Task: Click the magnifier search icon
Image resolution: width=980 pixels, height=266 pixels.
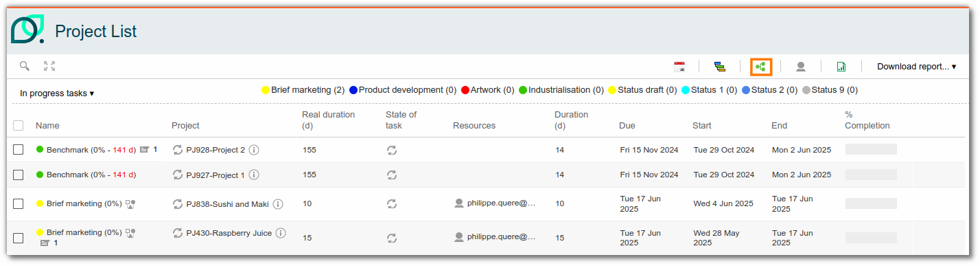Action: click(25, 66)
